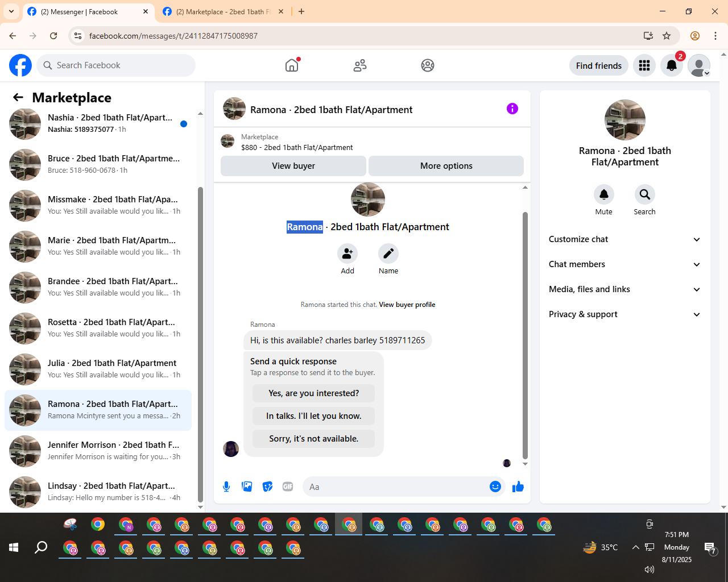This screenshot has height=582, width=728.
Task: Click the Search Facebook field
Action: pyautogui.click(x=116, y=65)
